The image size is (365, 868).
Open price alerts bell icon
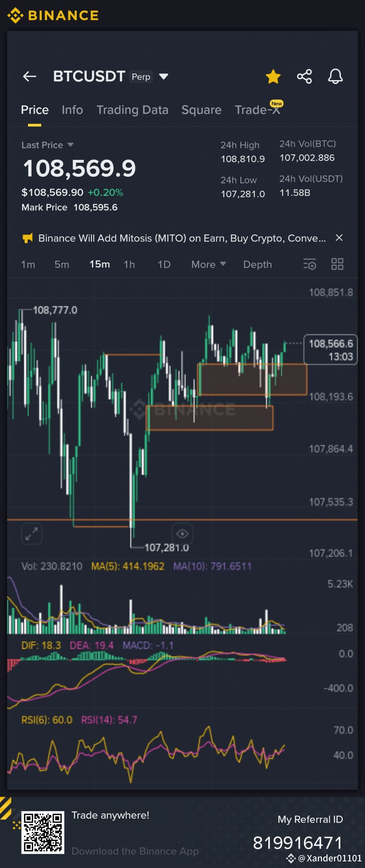335,76
